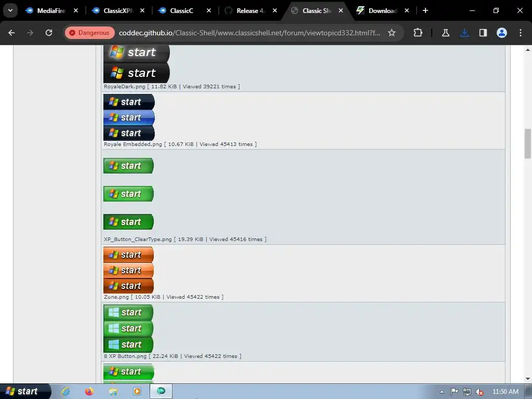Switch to the ClassicXP tab
Screen dimensions: 532x399
coord(118,10)
